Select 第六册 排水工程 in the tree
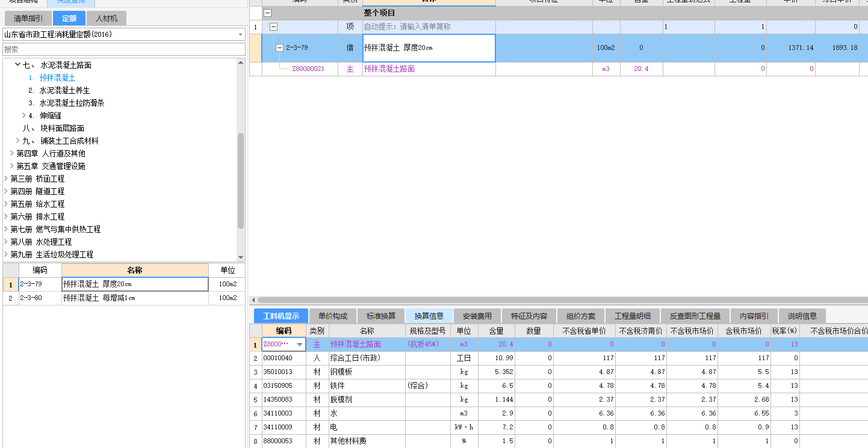This screenshot has width=868, height=448. [x=37, y=216]
